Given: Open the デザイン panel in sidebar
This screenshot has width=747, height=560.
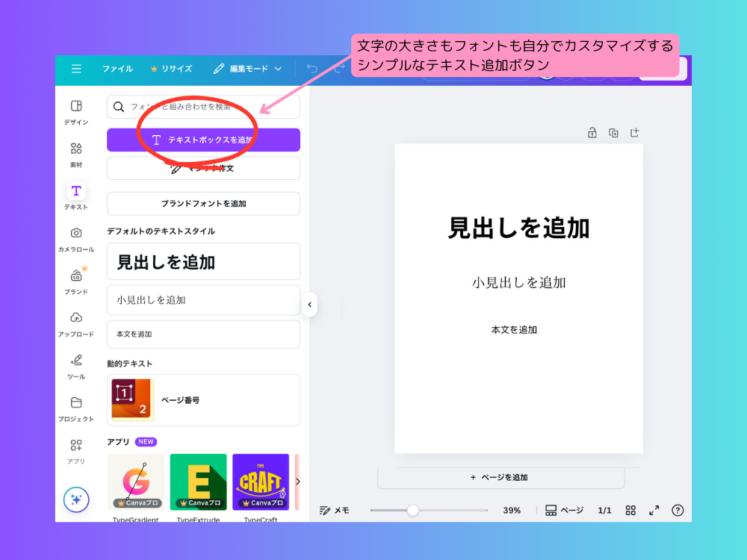Looking at the screenshot, I should (x=75, y=112).
